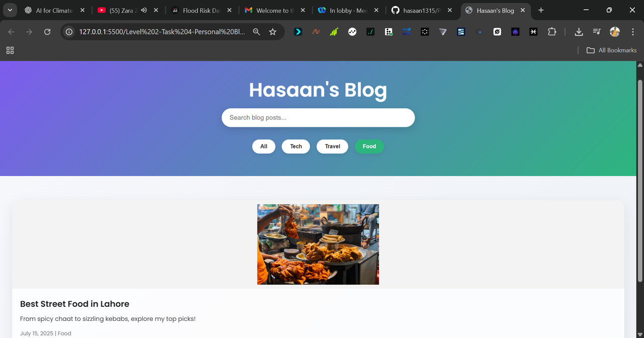Open the All Bookmarks folder
Image resolution: width=644 pixels, height=338 pixels.
611,50
